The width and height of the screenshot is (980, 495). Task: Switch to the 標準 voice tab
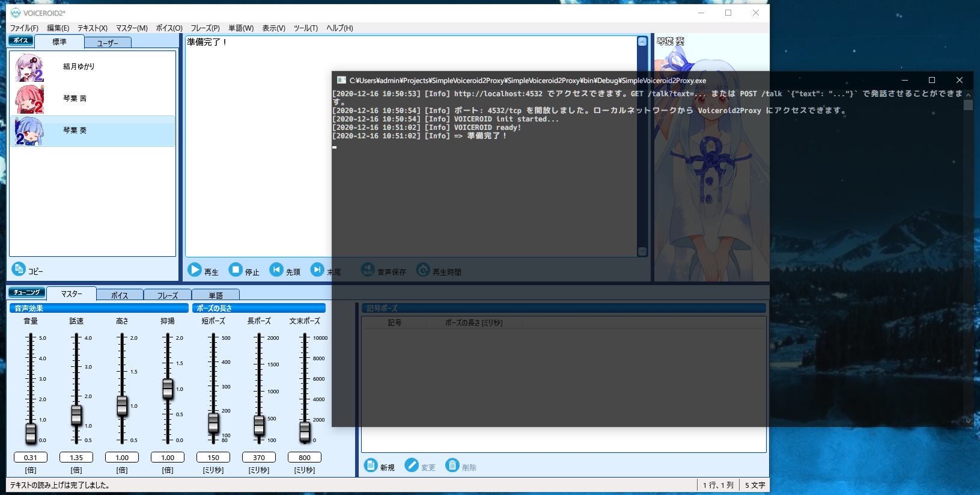[x=59, y=42]
